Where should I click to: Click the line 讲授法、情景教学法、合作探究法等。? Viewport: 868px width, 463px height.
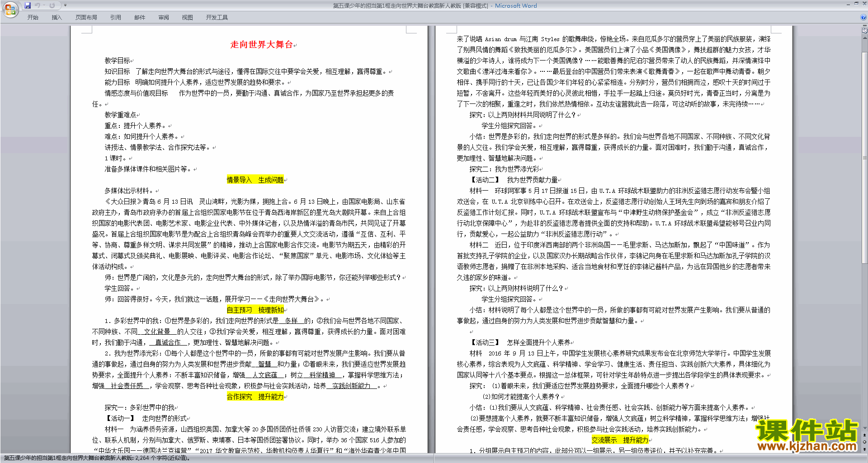pyautogui.click(x=158, y=147)
